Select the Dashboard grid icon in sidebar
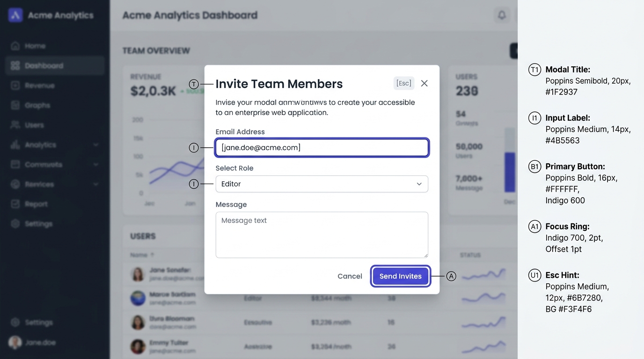 [15, 65]
